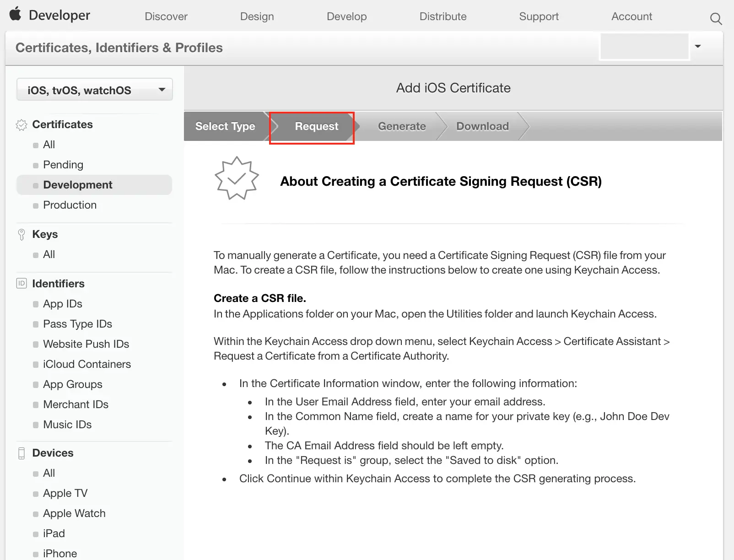
Task: Click the blank account name field
Action: pos(644,46)
